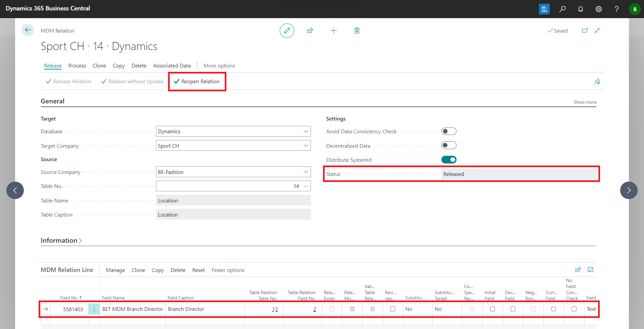Click Reset in MDM Relation Line
The width and height of the screenshot is (644, 329).
(199, 270)
